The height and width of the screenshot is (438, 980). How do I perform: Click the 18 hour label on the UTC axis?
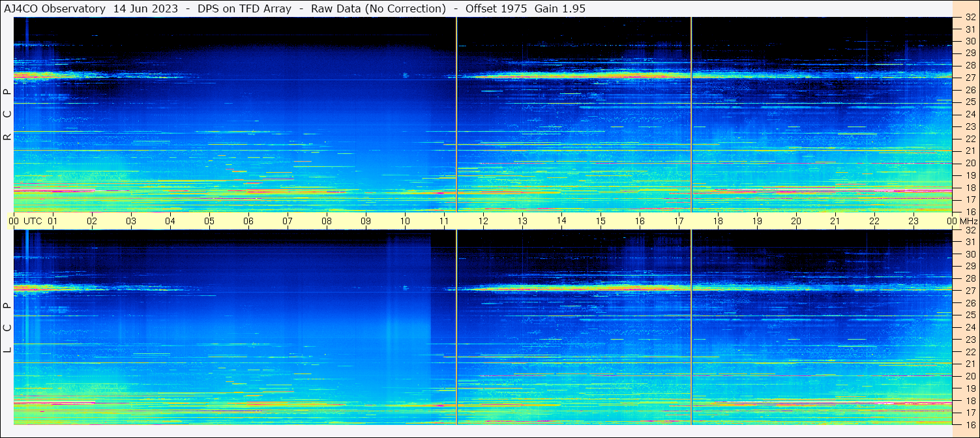pos(718,221)
